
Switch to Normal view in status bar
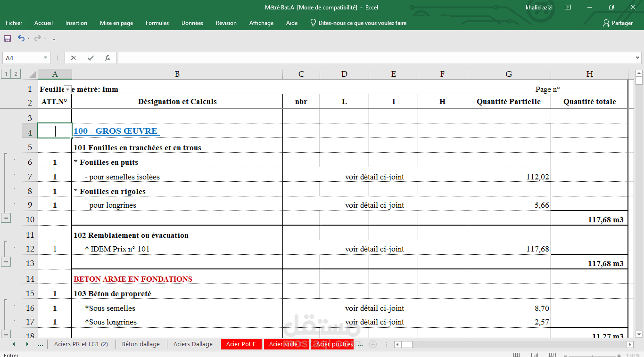click(x=517, y=355)
